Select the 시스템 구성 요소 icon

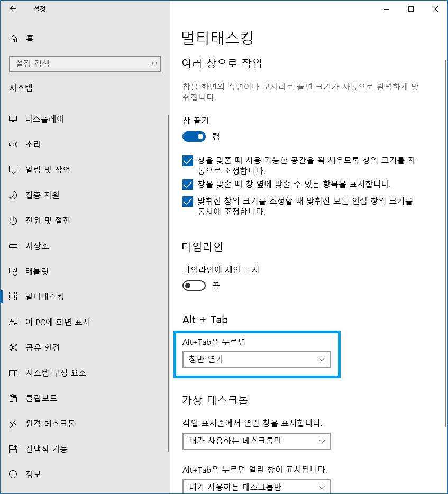[x=13, y=373]
